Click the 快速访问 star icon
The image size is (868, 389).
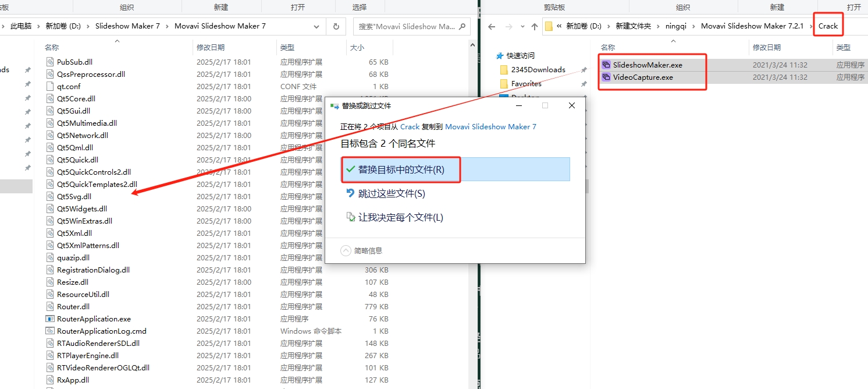tap(499, 56)
